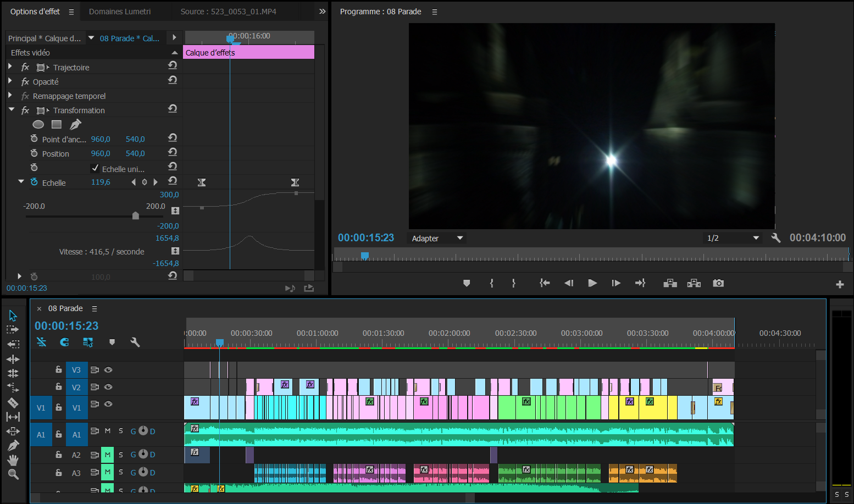The height and width of the screenshot is (504, 854).
Task: Add marker in timeline panel
Action: (x=112, y=342)
